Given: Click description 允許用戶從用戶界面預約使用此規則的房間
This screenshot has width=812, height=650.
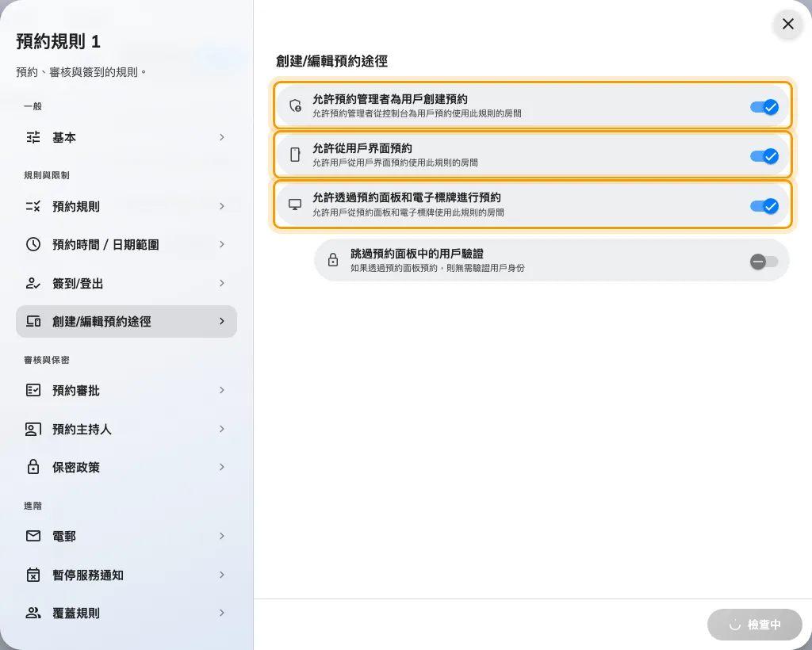Looking at the screenshot, I should [395, 162].
